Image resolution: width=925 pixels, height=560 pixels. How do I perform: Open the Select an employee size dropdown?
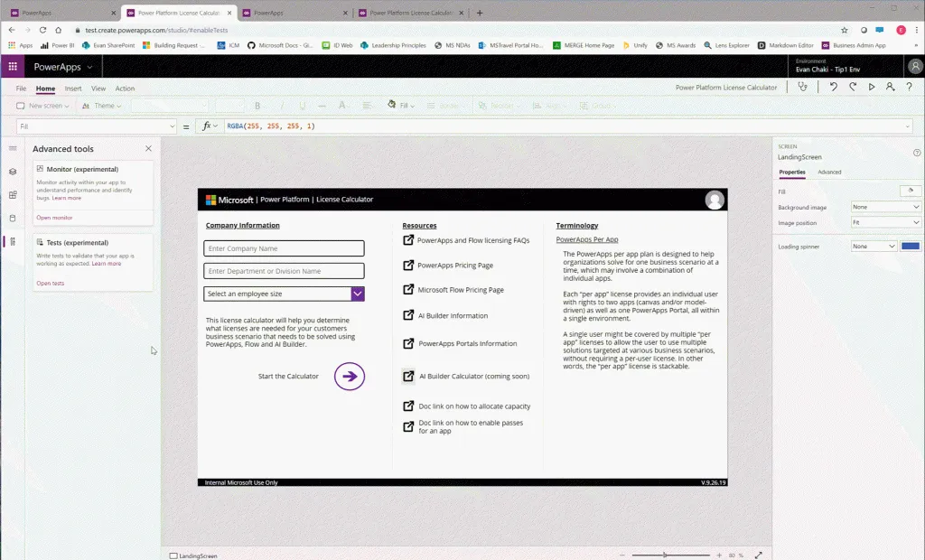point(358,294)
